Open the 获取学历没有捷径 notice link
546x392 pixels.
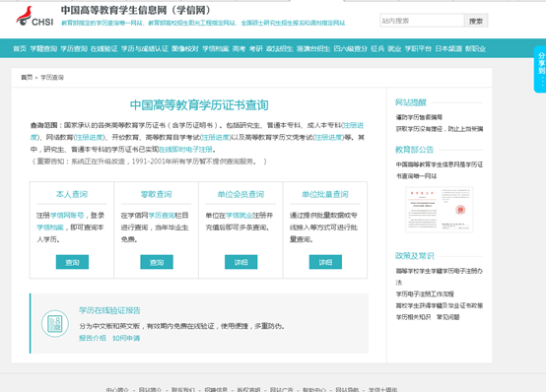(x=440, y=129)
